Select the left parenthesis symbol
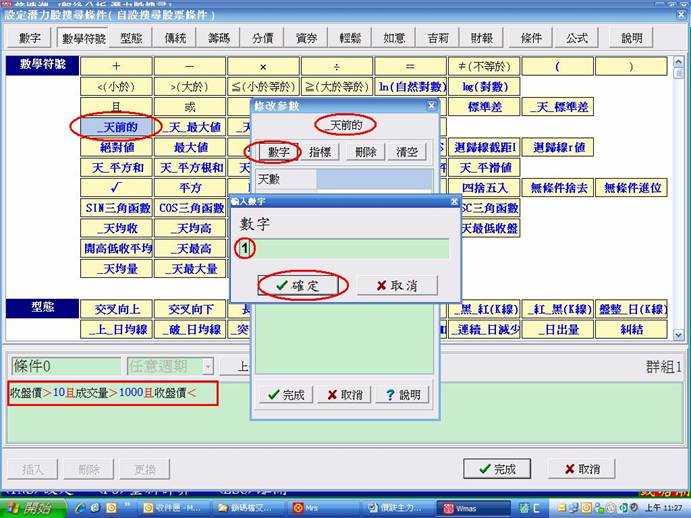Image resolution: width=691 pixels, height=518 pixels. click(x=556, y=66)
